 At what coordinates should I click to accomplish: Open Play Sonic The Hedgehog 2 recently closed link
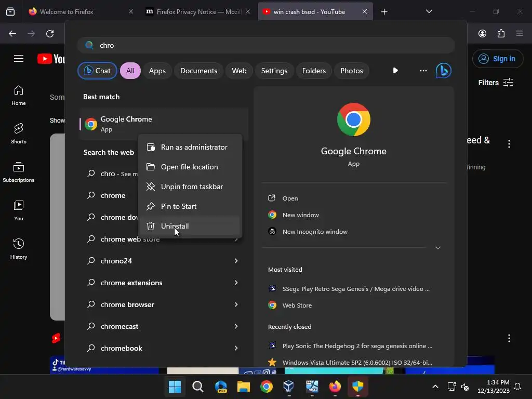[x=357, y=345]
